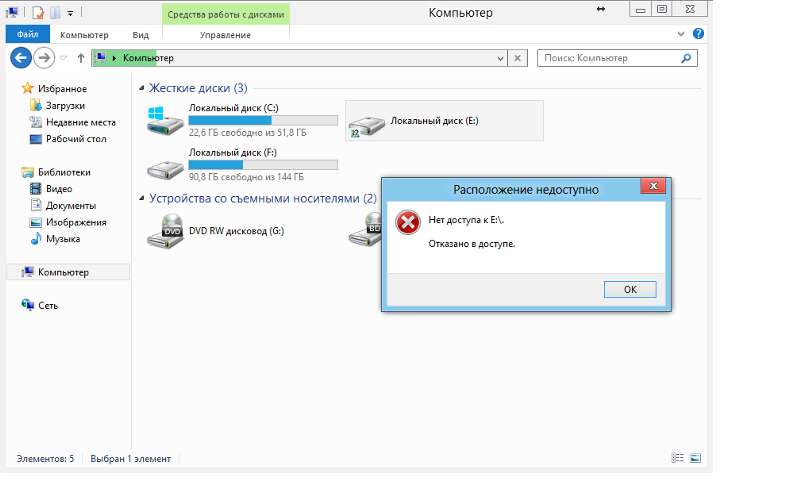Image resolution: width=800 pixels, height=500 pixels.
Task: Go up one level with up arrow
Action: (x=81, y=58)
